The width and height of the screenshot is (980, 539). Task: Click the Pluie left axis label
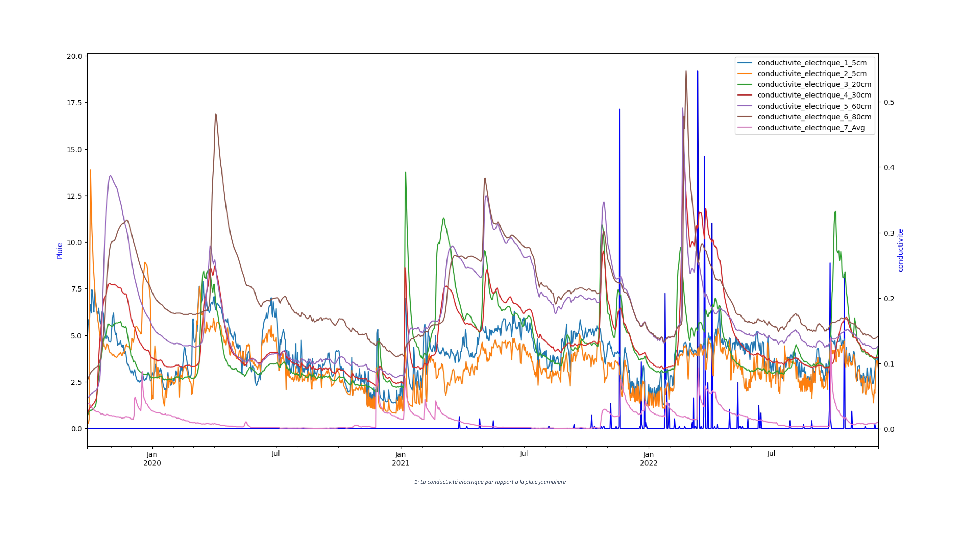point(60,251)
